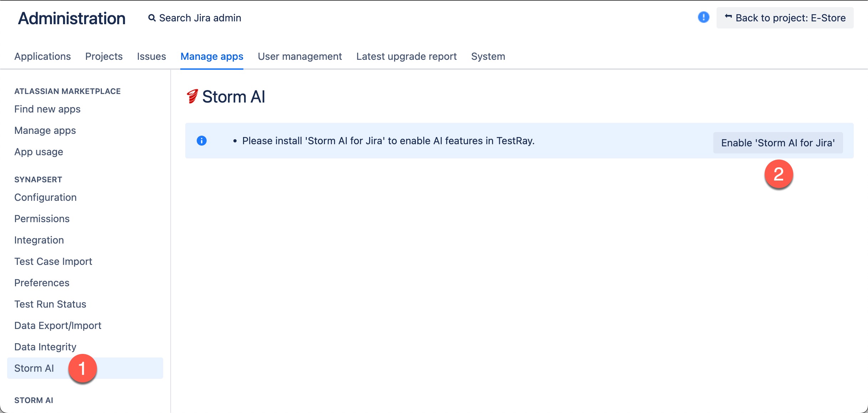The height and width of the screenshot is (413, 868).
Task: Click the blue notification alert icon
Action: (x=703, y=17)
